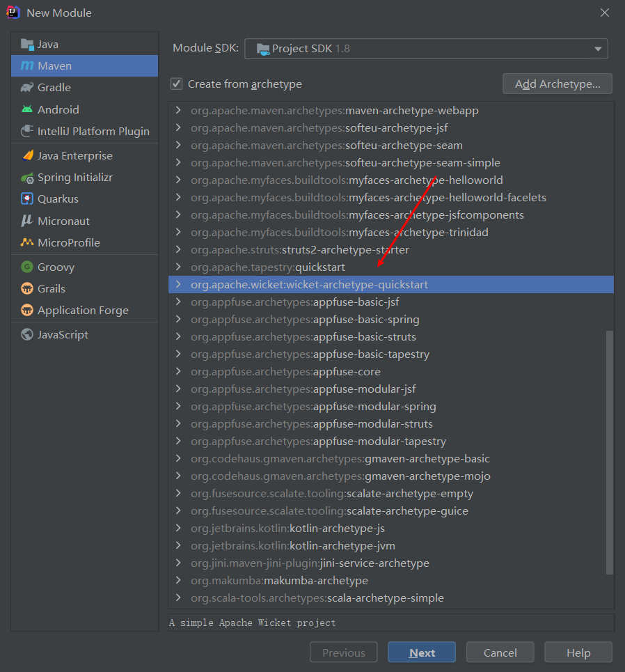Select Quarkus module type
Viewport: 625px width, 672px height.
pos(84,199)
